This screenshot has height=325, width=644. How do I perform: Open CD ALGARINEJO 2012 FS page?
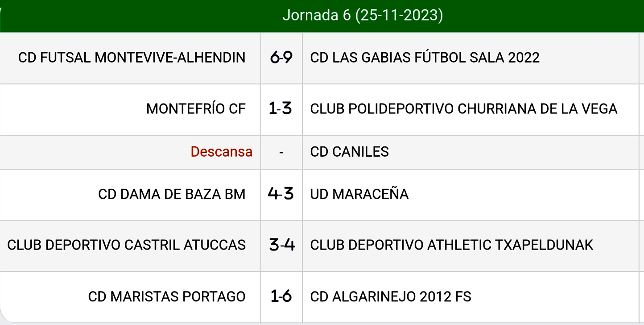(x=390, y=296)
